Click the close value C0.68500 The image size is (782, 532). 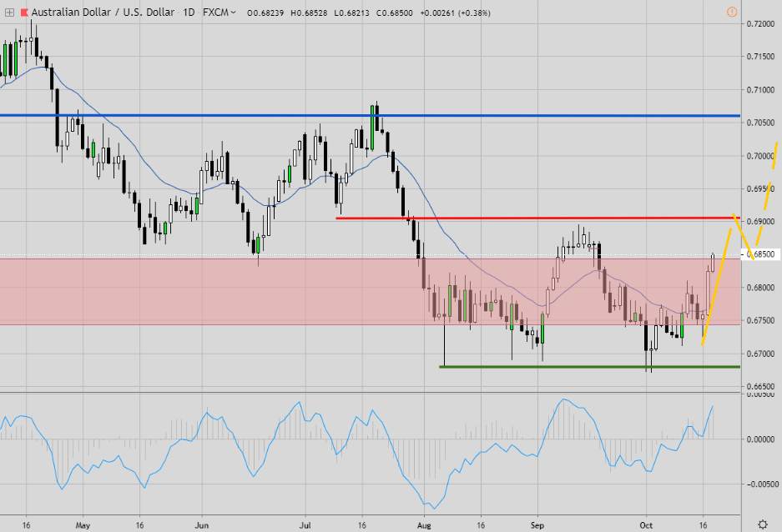coord(395,13)
